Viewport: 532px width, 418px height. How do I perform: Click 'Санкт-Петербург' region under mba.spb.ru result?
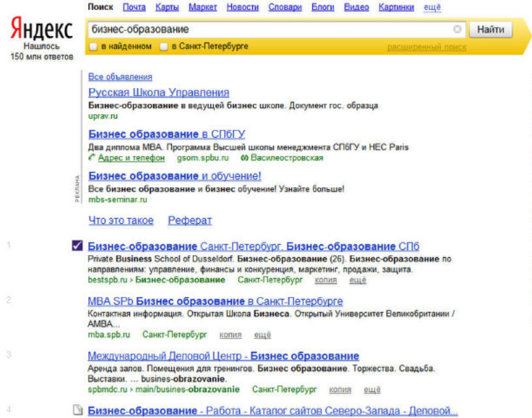(174, 334)
